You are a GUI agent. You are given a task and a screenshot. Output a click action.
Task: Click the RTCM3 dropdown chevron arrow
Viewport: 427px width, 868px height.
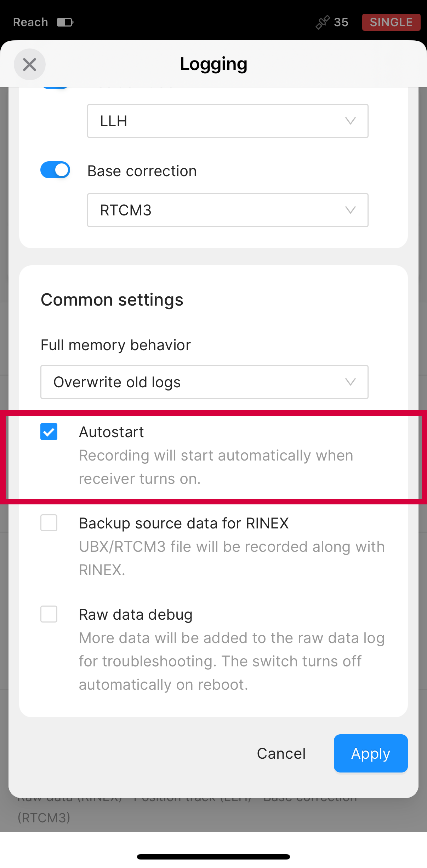(350, 210)
